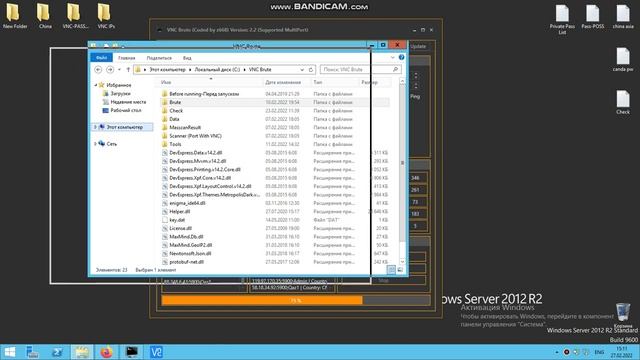
Task: Expand the address bar history dropdown
Action: pyautogui.click(x=302, y=70)
